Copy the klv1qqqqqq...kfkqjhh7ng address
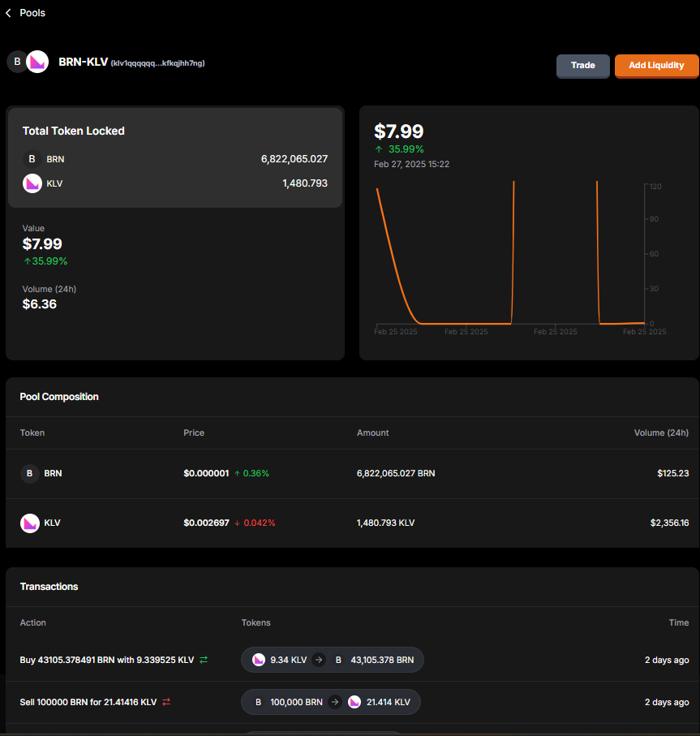 pyautogui.click(x=157, y=63)
